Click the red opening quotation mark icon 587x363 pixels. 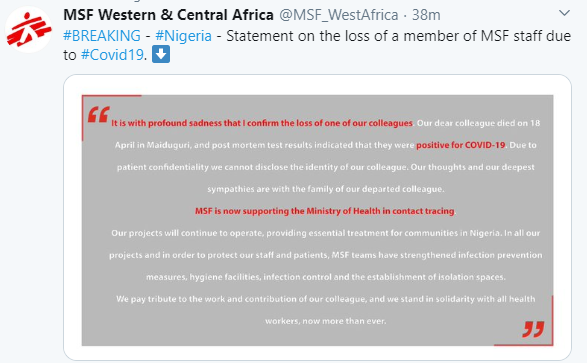click(x=99, y=115)
